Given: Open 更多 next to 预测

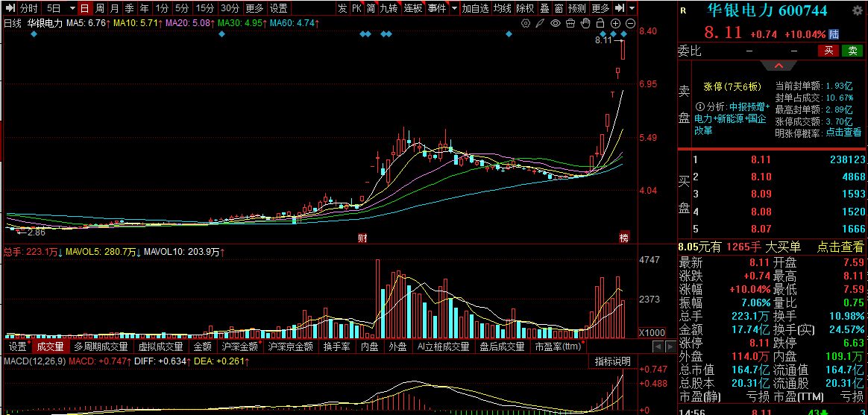Looking at the screenshot, I should (600, 8).
